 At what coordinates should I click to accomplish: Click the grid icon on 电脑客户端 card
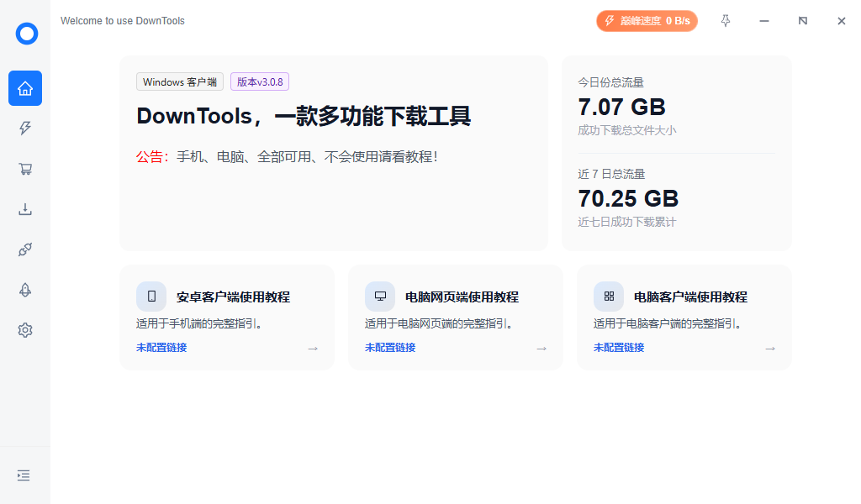click(609, 297)
